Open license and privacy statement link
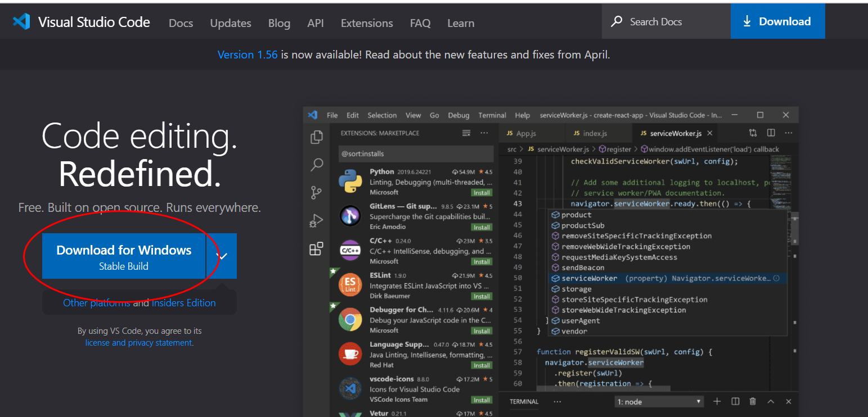Screen dimensions: 868x417 (x=140, y=343)
